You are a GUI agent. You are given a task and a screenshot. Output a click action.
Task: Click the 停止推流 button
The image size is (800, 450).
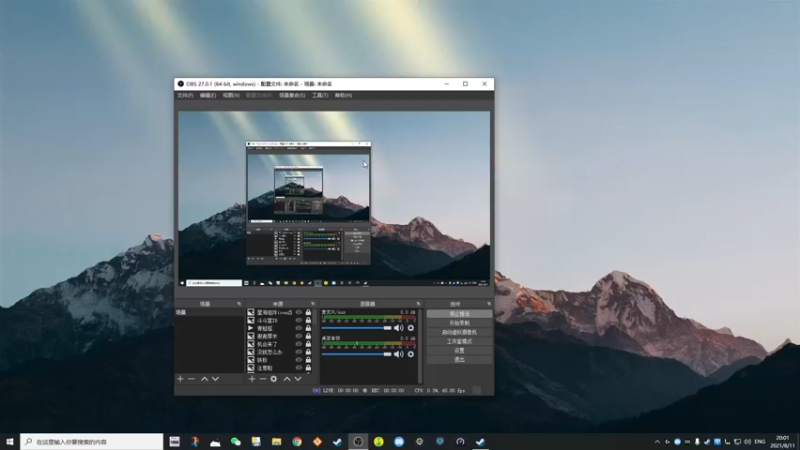coord(459,314)
